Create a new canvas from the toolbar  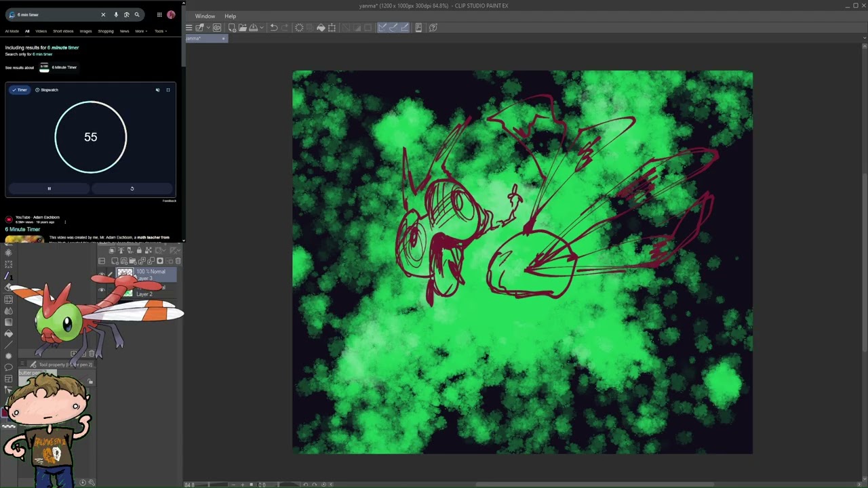[232, 28]
